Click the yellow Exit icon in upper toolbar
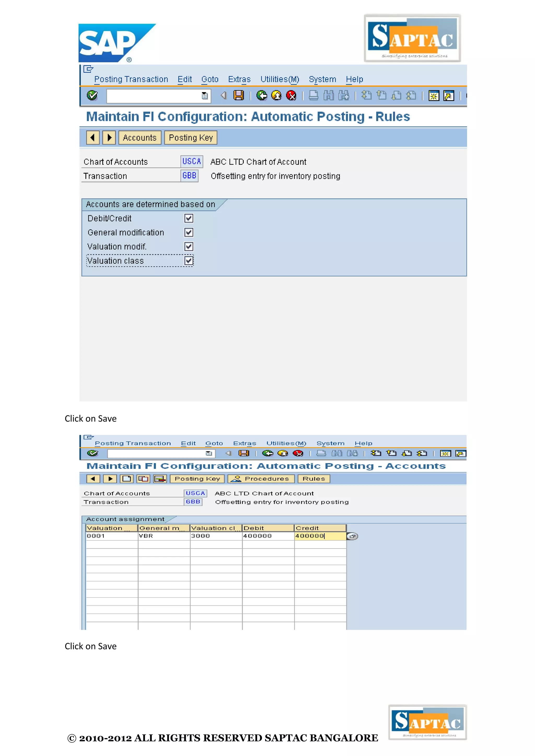 (x=276, y=96)
